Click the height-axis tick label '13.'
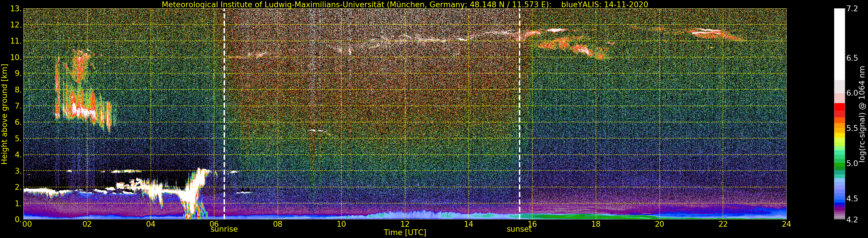This screenshot has height=238, width=868. tap(16, 9)
